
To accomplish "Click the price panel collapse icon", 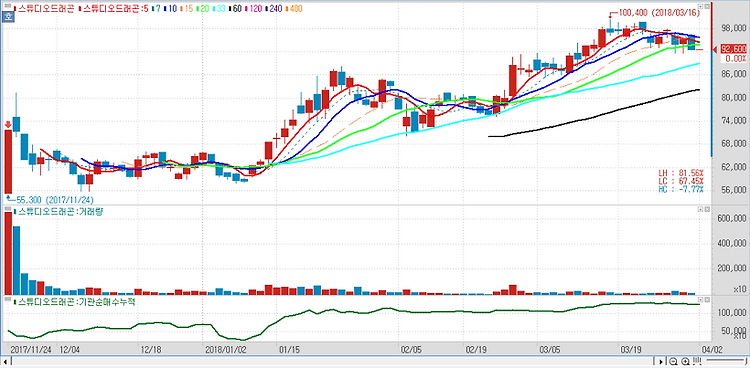I will (701, 7).
